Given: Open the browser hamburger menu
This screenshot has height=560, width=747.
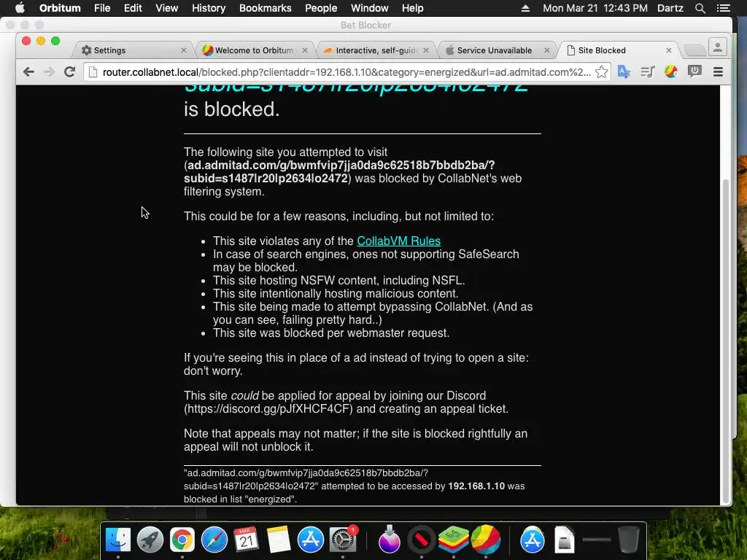Looking at the screenshot, I should coord(718,72).
